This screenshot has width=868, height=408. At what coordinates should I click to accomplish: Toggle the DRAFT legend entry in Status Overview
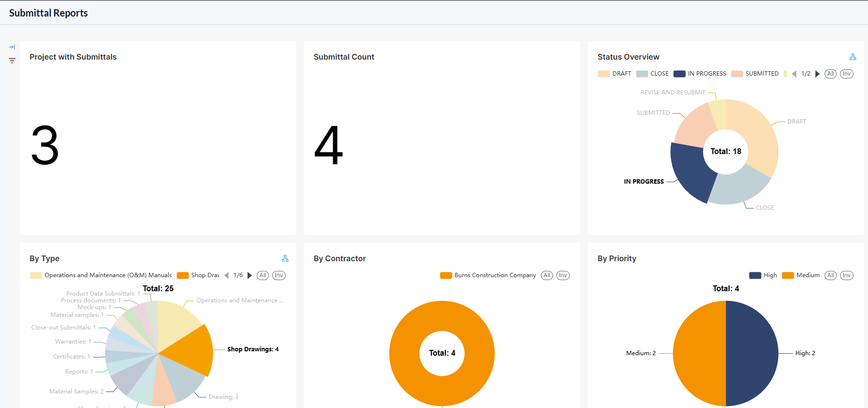click(x=615, y=74)
